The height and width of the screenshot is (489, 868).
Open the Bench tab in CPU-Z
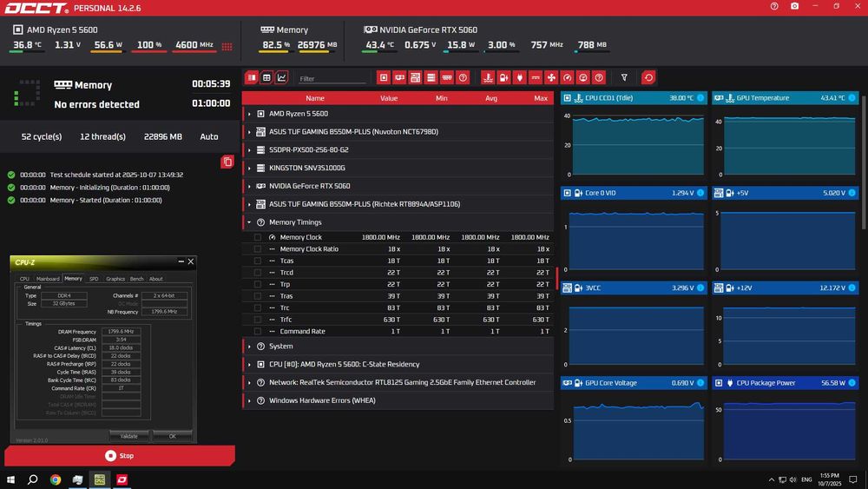pyautogui.click(x=137, y=279)
